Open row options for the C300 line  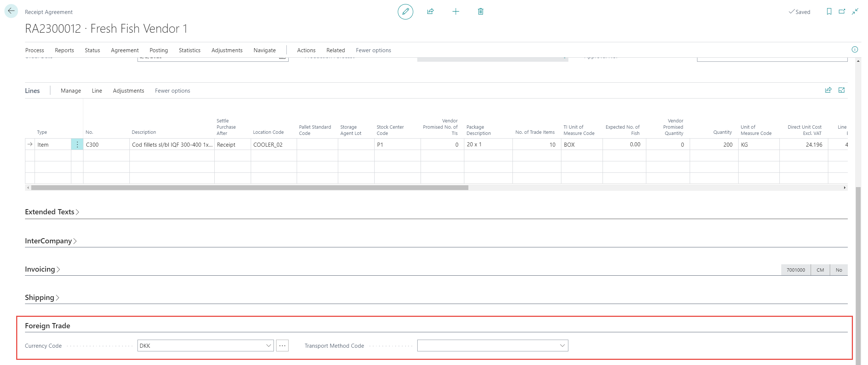77,145
